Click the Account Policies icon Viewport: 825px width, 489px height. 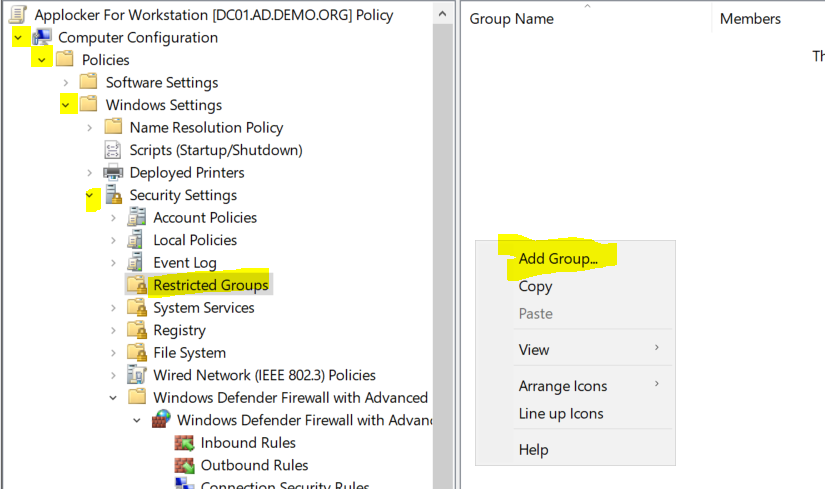(x=137, y=217)
